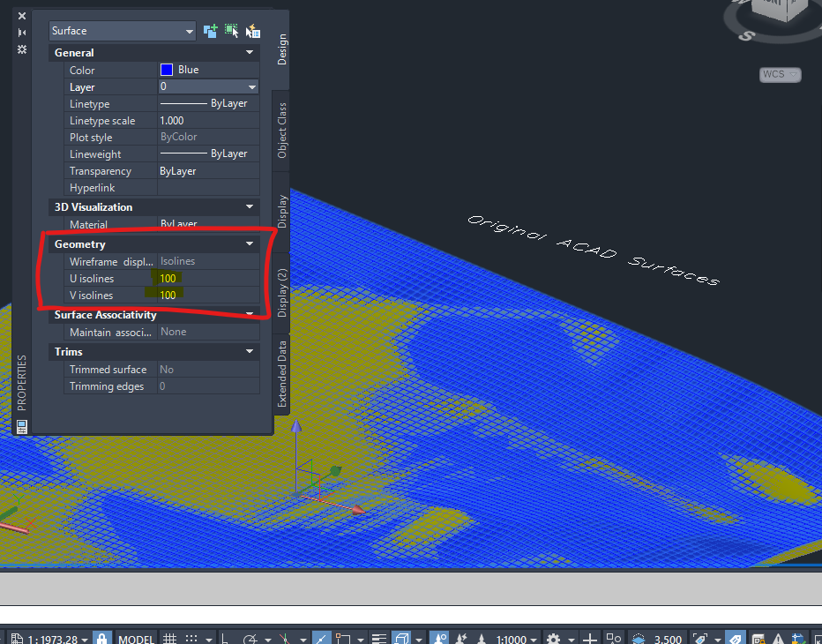The height and width of the screenshot is (644, 822).
Task: Toggle lineweight display icon
Action: point(378,639)
